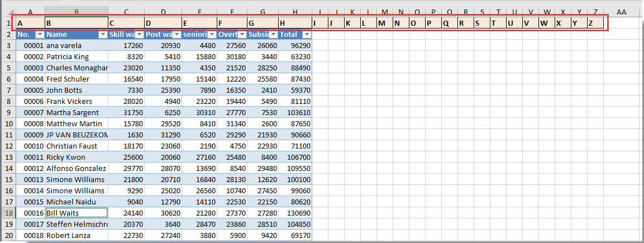This screenshot has width=644, height=243.
Task: Expand the Subsidy column filter arrow
Action: pos(273,35)
